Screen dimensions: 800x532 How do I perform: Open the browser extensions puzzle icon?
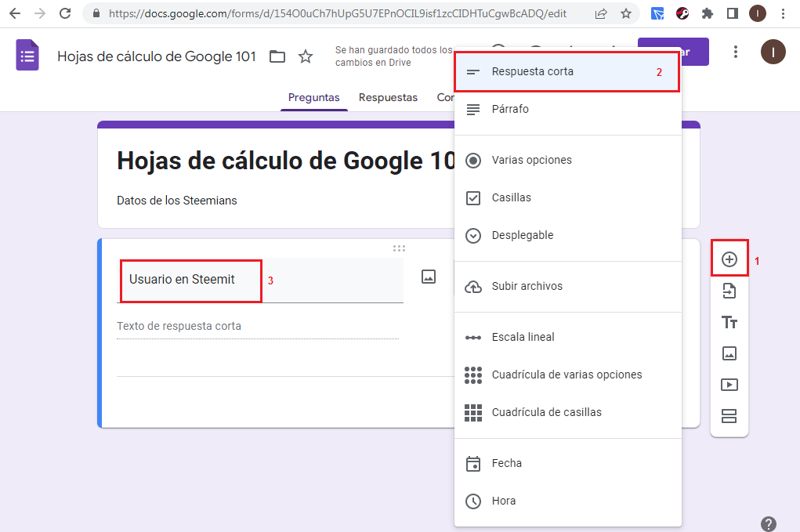click(707, 14)
